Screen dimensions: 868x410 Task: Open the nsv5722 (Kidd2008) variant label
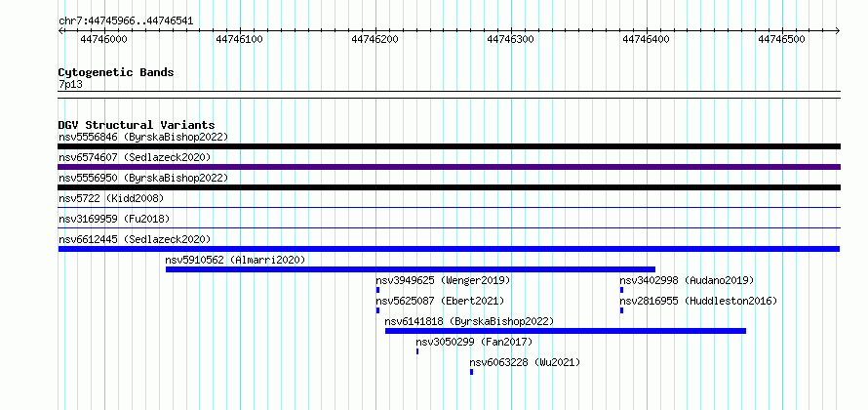coord(111,198)
